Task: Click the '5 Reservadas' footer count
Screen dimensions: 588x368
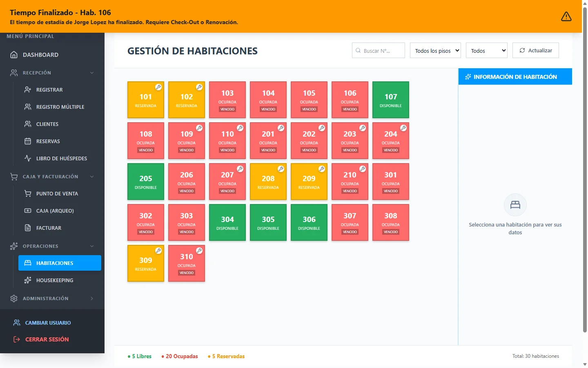Action: (x=226, y=357)
